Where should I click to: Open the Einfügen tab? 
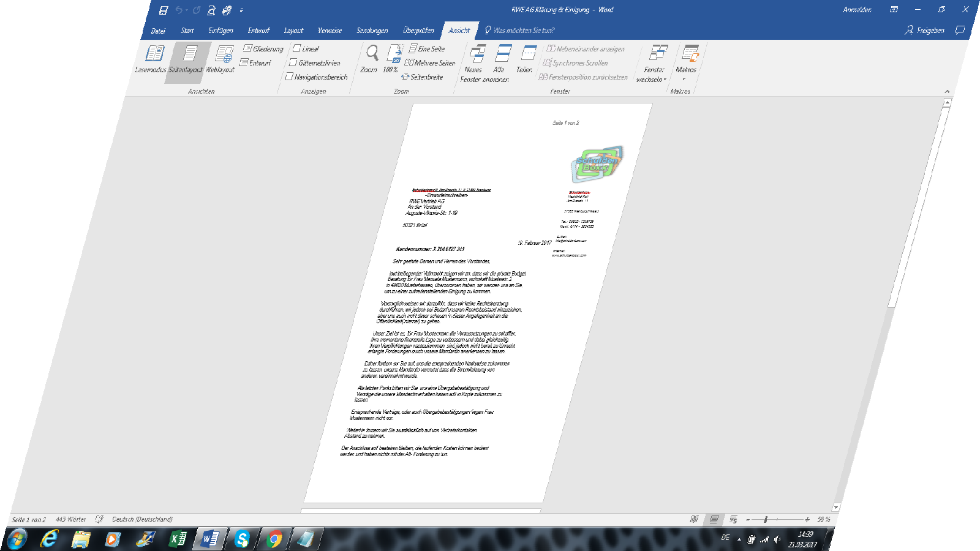coord(221,31)
